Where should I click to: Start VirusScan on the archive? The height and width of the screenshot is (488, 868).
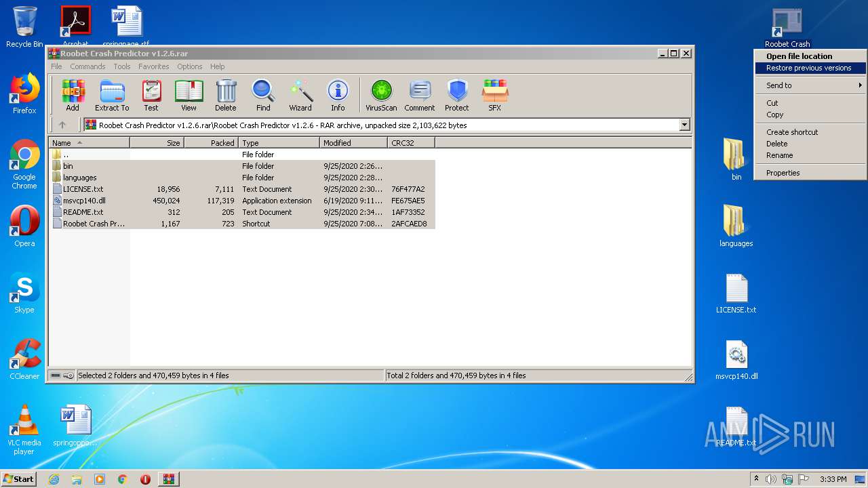[381, 96]
